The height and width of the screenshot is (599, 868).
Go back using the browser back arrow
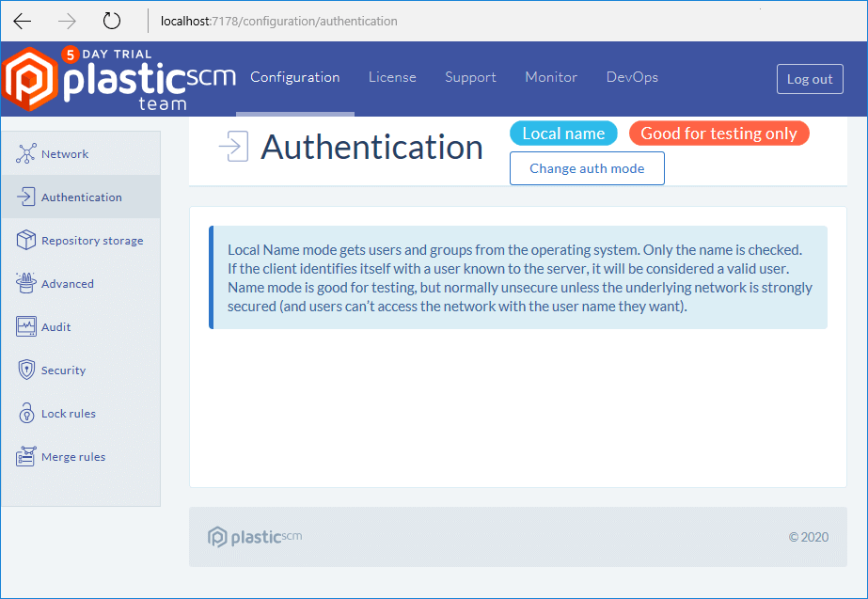pyautogui.click(x=23, y=21)
